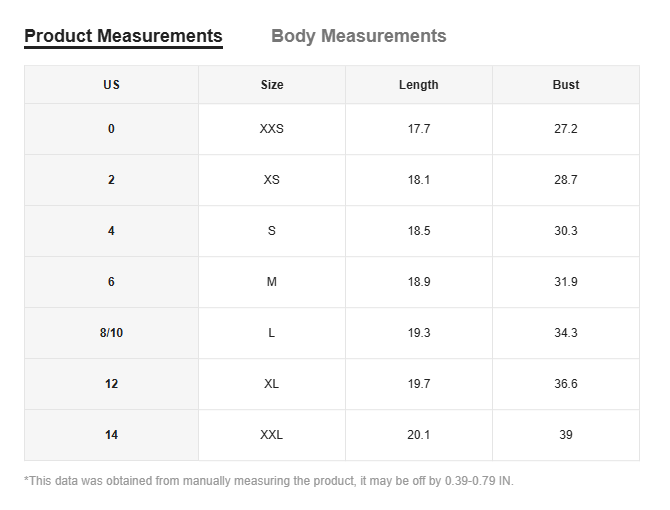Click the 36.6 bust value
Screen dimensions: 670x510
point(565,384)
